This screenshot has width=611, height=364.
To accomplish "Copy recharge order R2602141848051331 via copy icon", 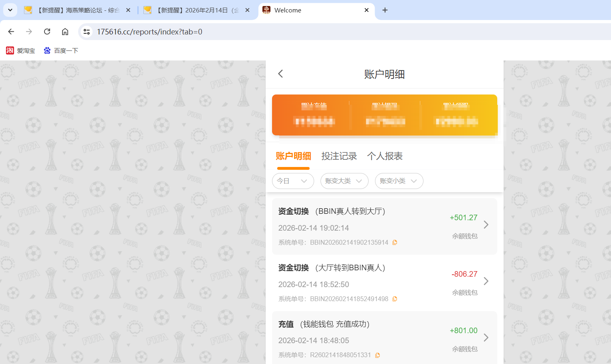I will [x=377, y=355].
